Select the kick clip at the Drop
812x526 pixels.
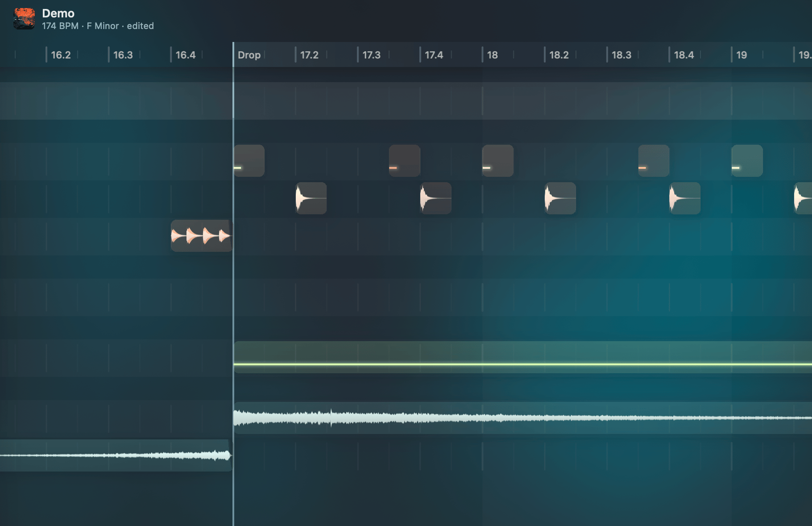tap(249, 161)
